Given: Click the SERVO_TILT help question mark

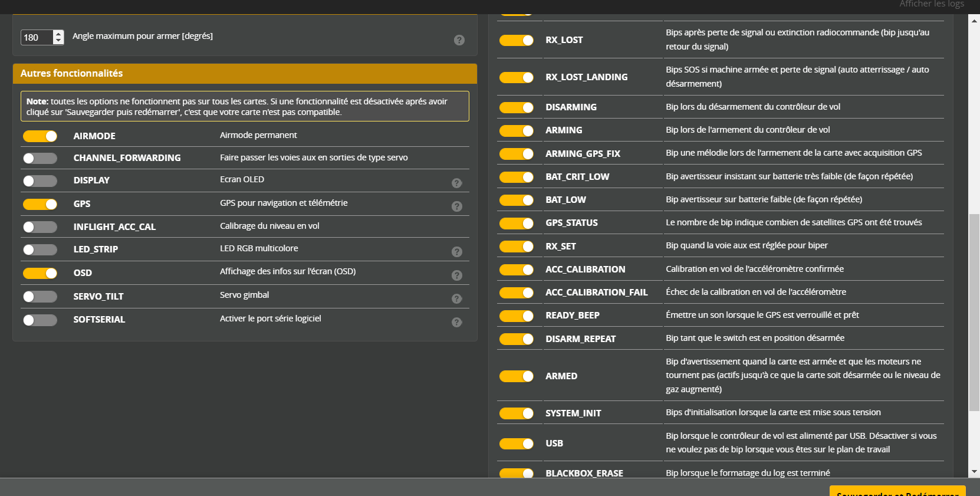Looking at the screenshot, I should click(x=456, y=298).
